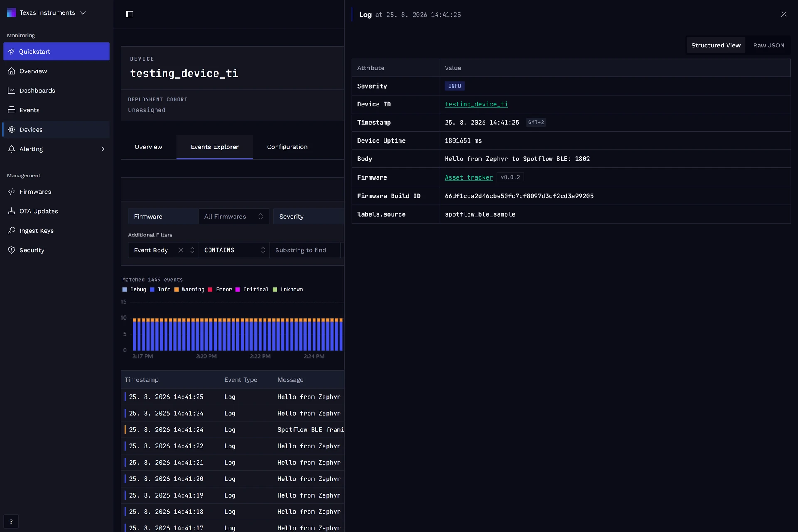This screenshot has height=532, width=798.
Task: Open the Severity filter dropdown
Action: click(x=309, y=217)
